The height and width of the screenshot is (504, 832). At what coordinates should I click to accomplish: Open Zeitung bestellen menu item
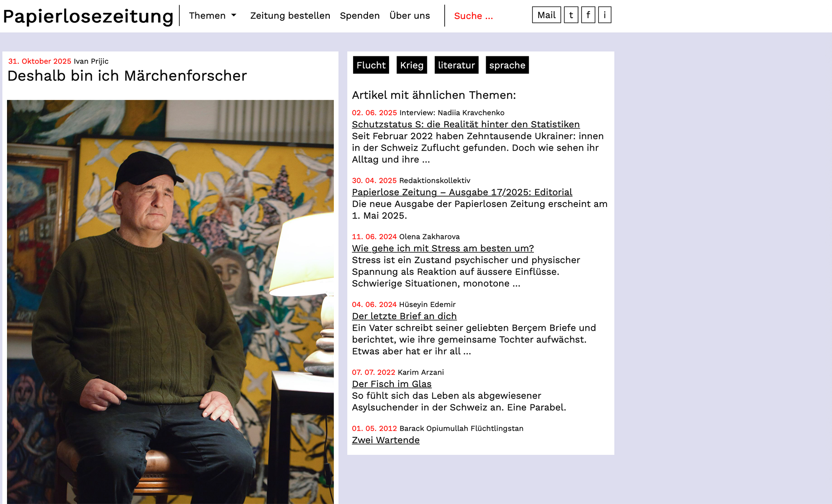point(290,16)
